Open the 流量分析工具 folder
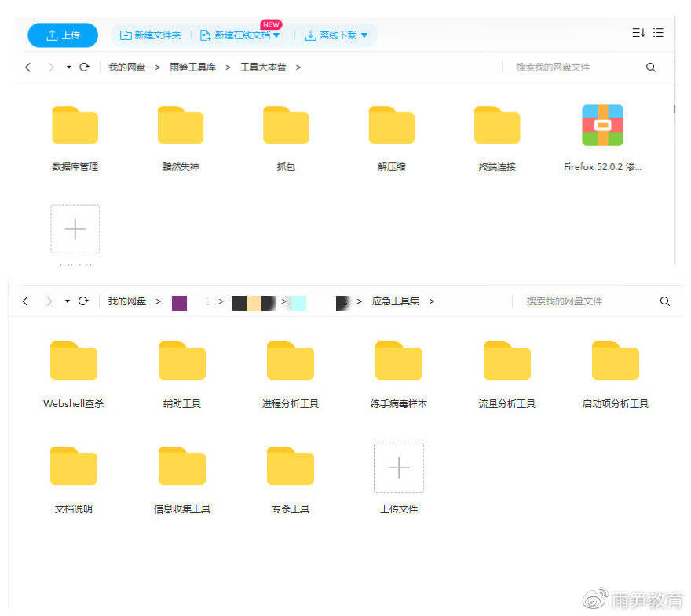This screenshot has height=616, width=691. (x=506, y=362)
